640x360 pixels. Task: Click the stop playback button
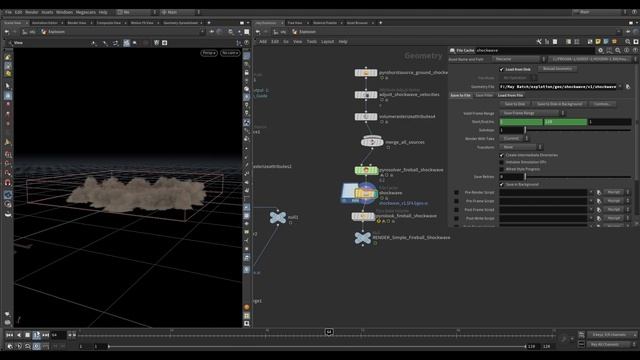28,335
